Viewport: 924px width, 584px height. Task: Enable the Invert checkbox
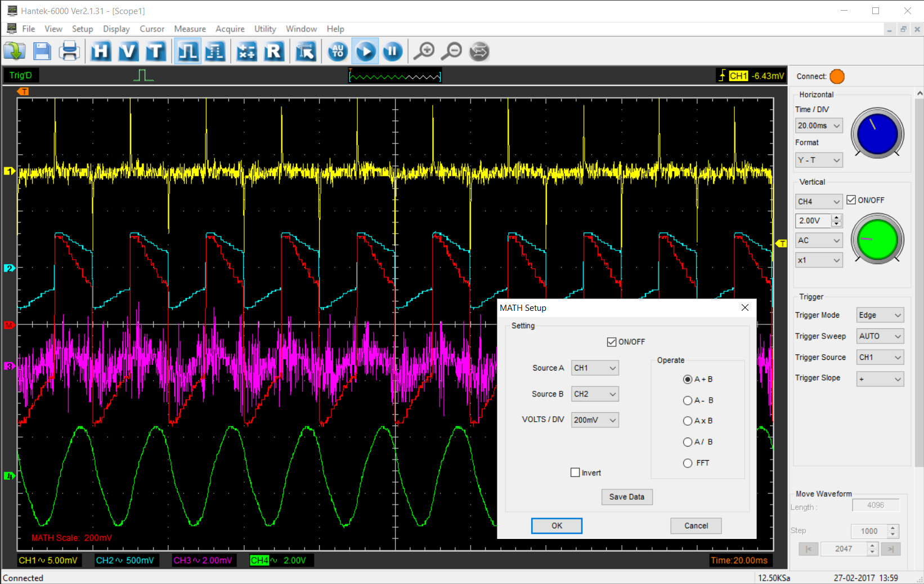pyautogui.click(x=575, y=472)
